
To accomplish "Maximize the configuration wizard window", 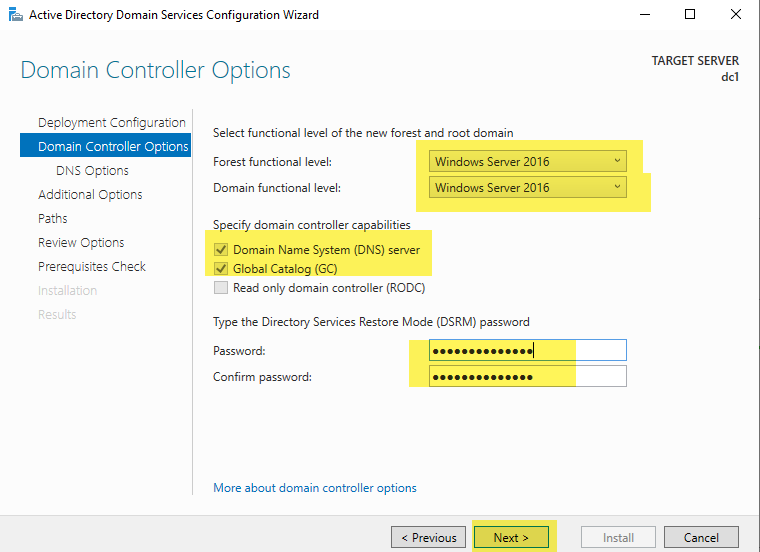I will [x=690, y=15].
